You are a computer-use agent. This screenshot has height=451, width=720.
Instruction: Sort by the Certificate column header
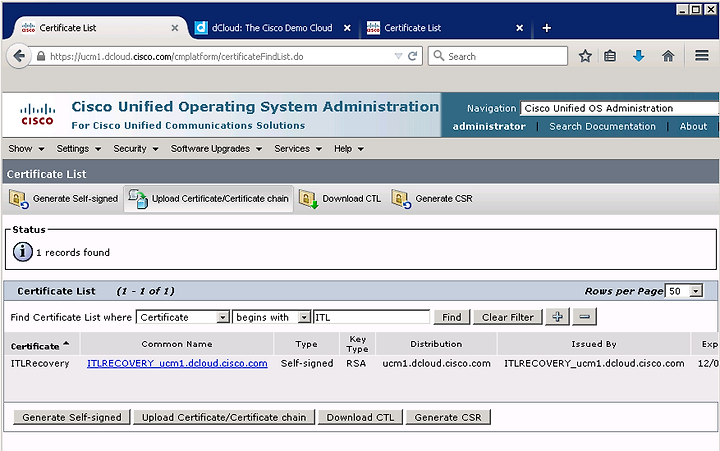(40, 345)
